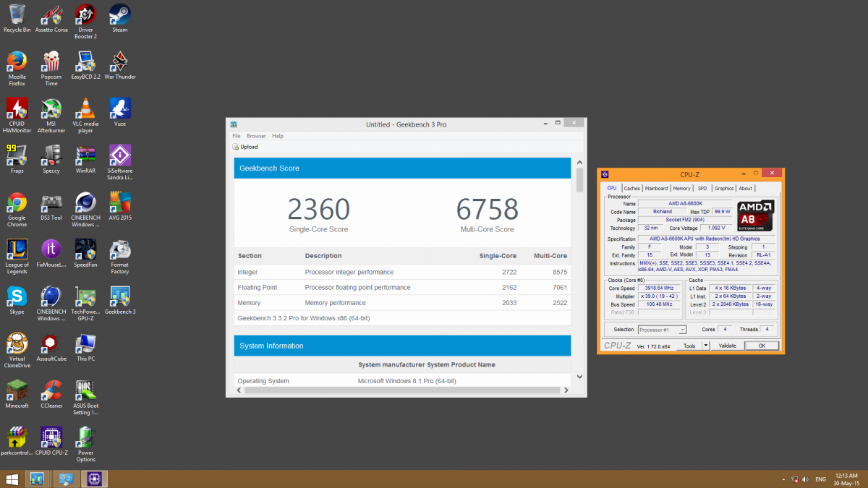Open Virtual CloneDrive desktop icon
This screenshot has width=868, height=488.
tap(17, 351)
